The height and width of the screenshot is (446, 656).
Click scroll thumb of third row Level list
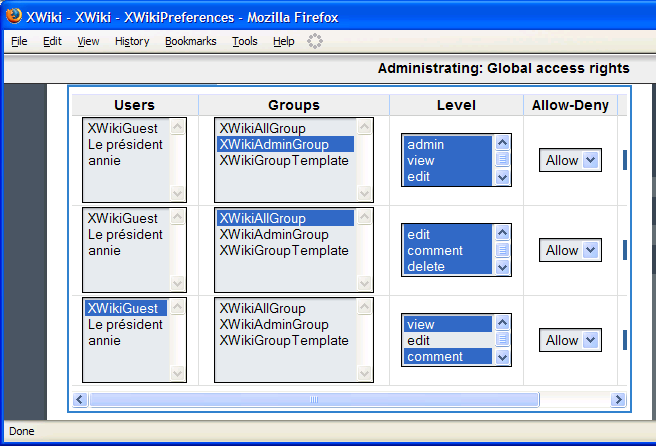(502, 339)
